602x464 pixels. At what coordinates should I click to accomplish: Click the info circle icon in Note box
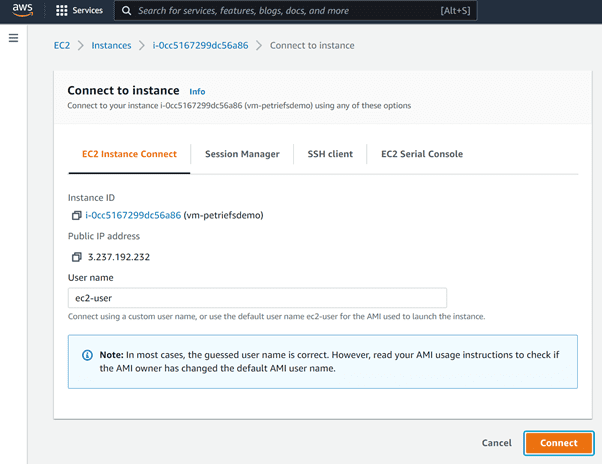point(88,355)
